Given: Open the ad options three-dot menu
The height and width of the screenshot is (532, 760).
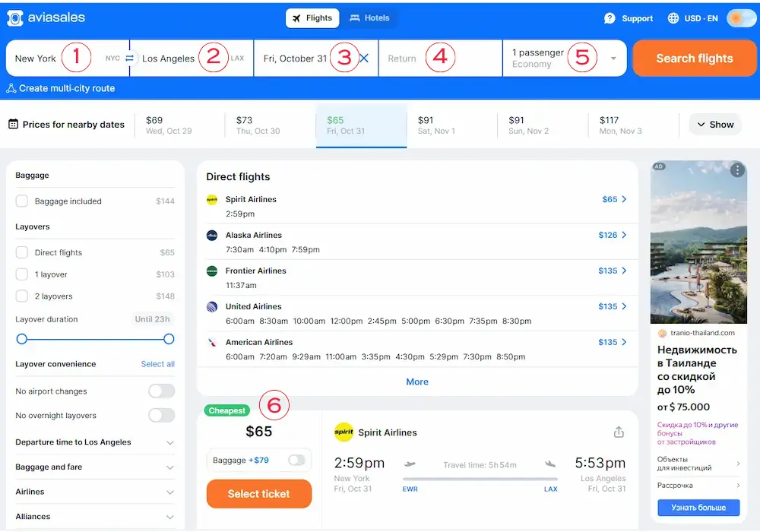Looking at the screenshot, I should click(x=737, y=170).
